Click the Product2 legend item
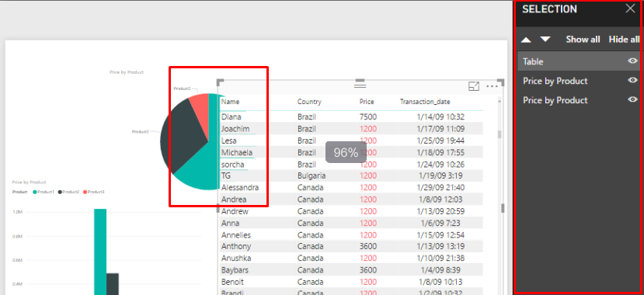Image resolution: width=644 pixels, height=295 pixels. point(68,192)
